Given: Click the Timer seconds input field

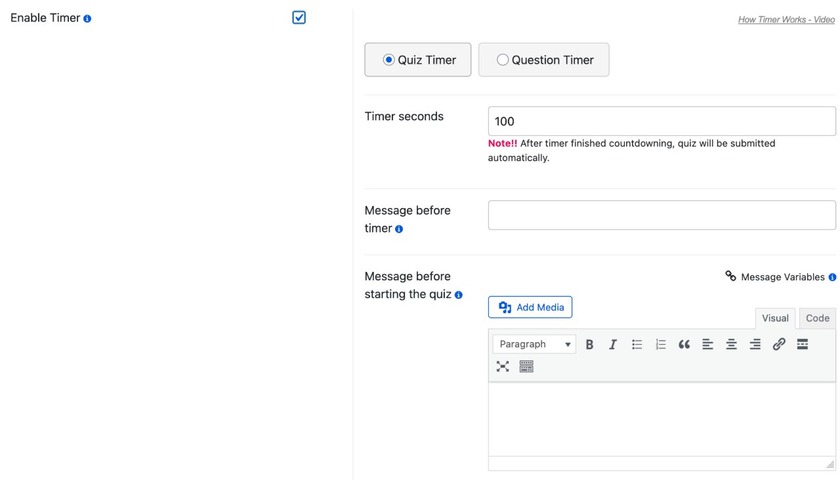Looking at the screenshot, I should (x=662, y=121).
